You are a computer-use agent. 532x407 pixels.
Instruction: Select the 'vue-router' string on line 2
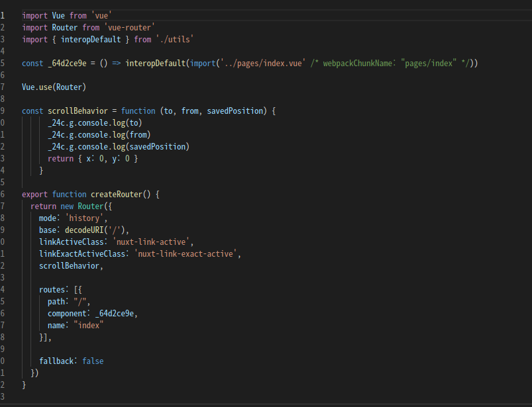click(x=129, y=27)
